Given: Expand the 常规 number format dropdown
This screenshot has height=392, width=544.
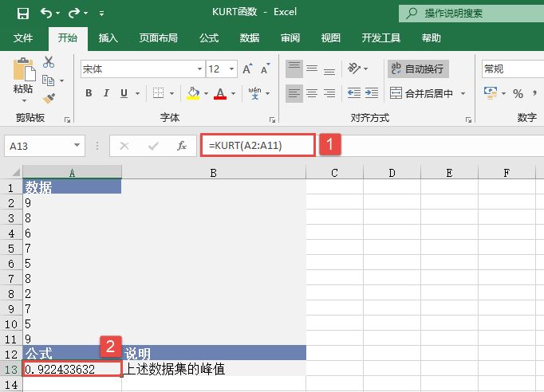Looking at the screenshot, I should pos(512,69).
